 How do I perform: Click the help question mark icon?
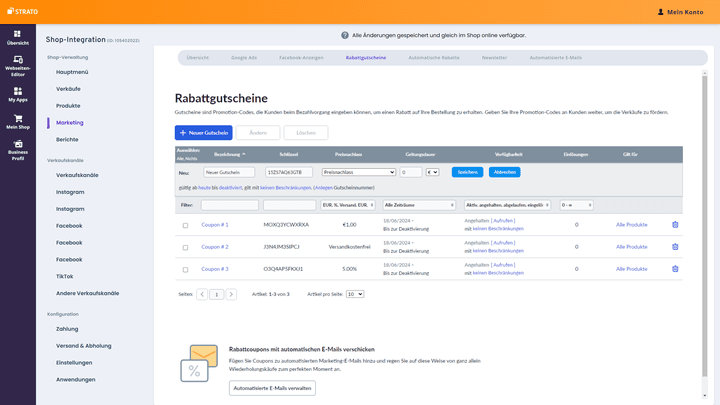[344, 35]
